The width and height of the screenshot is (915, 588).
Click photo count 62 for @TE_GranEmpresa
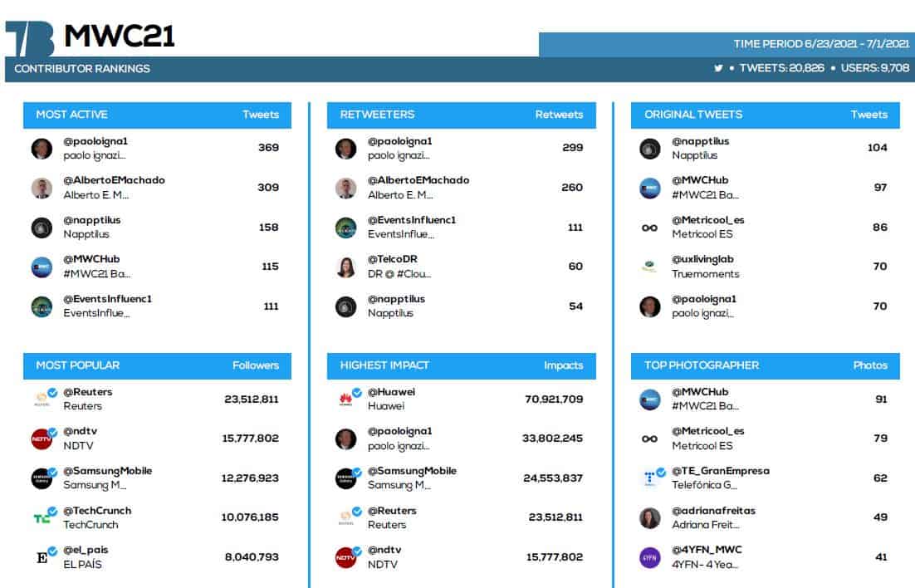point(881,478)
